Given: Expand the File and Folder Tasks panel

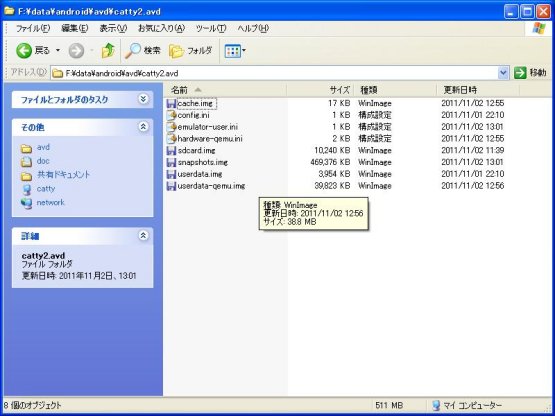Looking at the screenshot, I should coord(143,99).
